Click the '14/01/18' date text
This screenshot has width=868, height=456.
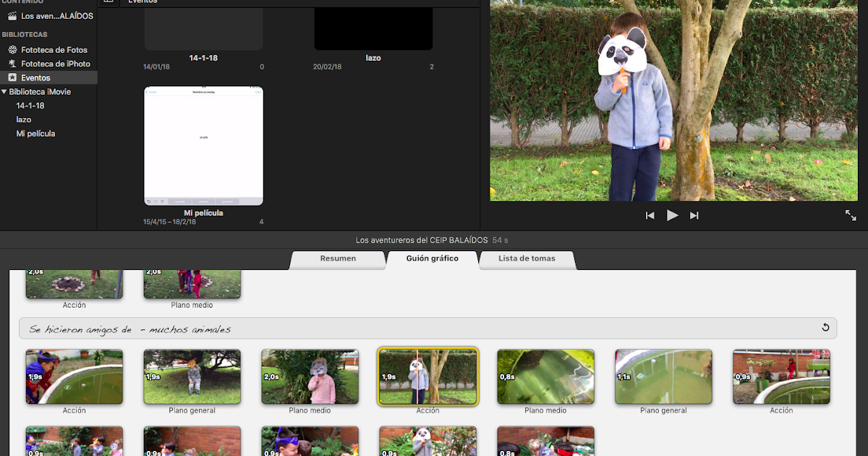157,67
